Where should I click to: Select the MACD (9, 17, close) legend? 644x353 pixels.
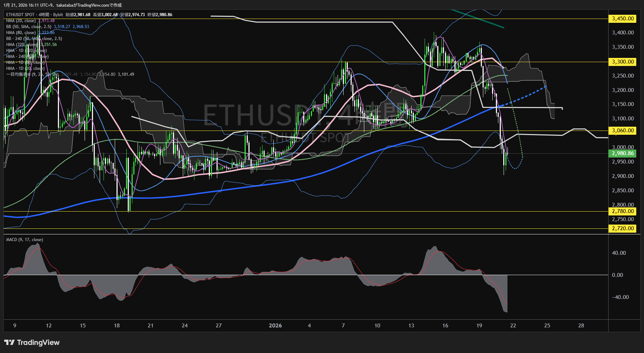[x=25, y=240]
